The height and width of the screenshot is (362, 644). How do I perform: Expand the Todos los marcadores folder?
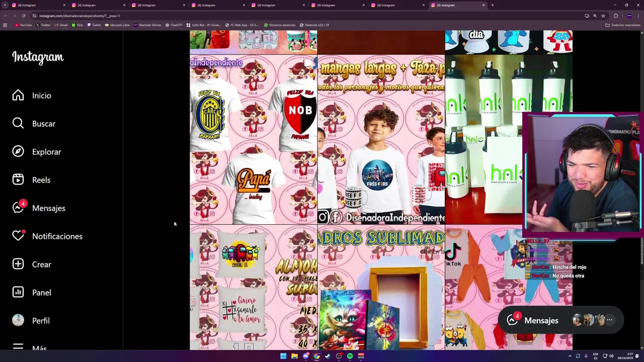pos(623,25)
